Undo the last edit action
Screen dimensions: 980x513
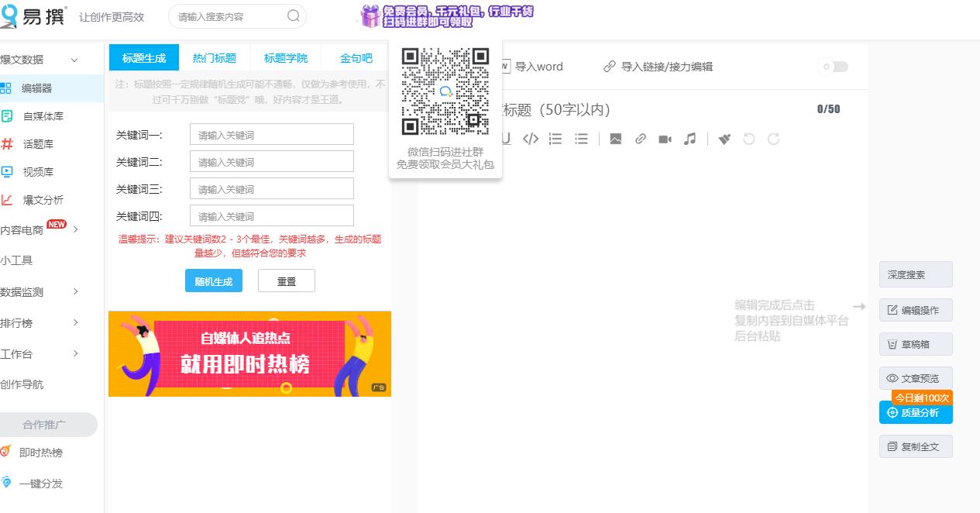[748, 139]
